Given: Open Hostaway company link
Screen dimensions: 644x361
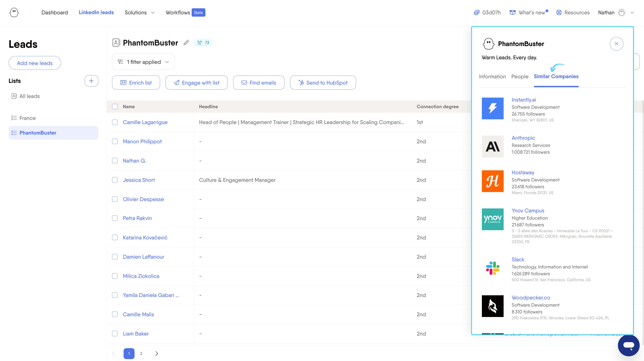Looking at the screenshot, I should (x=523, y=172).
